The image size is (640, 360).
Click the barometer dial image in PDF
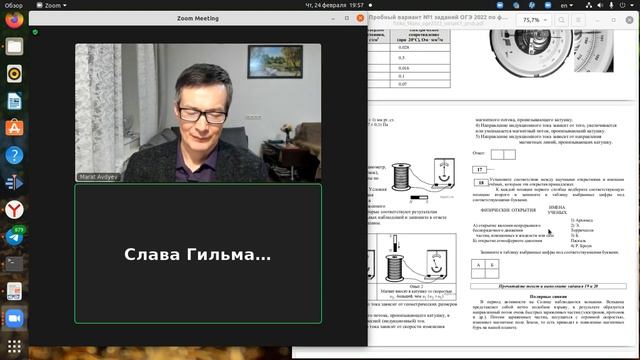pyautogui.click(x=531, y=52)
